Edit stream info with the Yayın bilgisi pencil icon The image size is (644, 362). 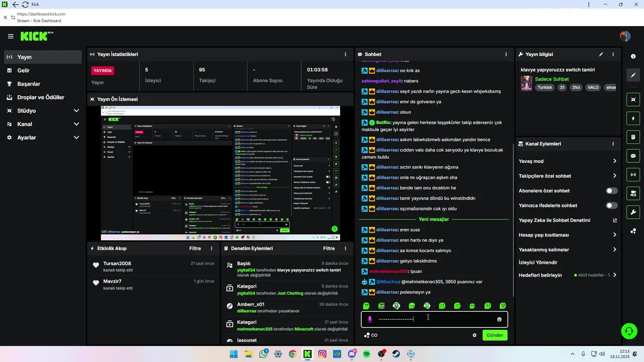[601, 54]
